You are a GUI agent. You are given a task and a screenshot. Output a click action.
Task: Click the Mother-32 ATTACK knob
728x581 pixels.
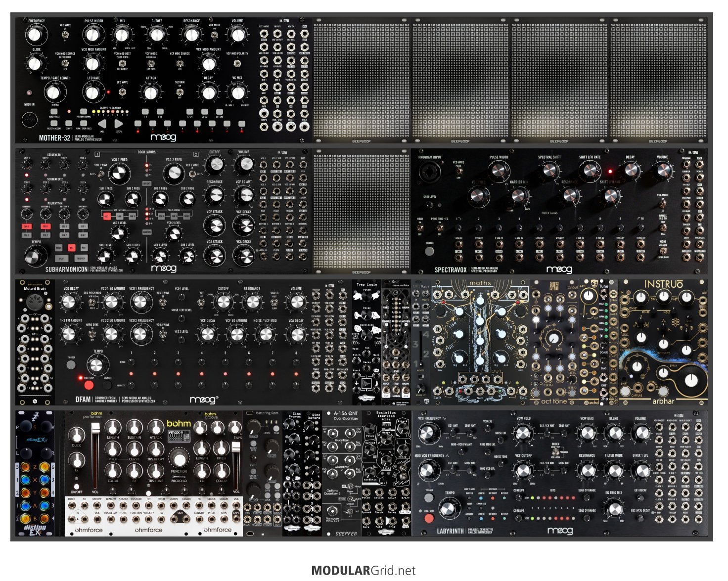pyautogui.click(x=151, y=92)
